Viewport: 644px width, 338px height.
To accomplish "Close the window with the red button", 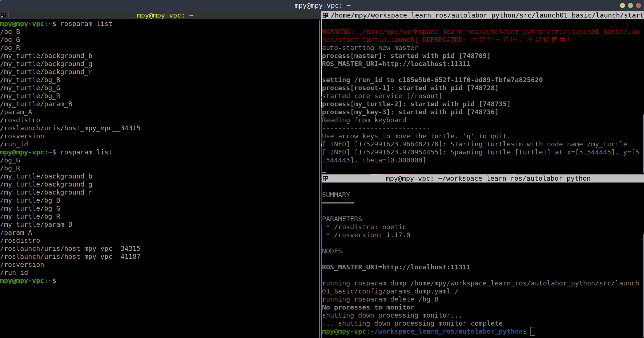I will coord(638,5).
